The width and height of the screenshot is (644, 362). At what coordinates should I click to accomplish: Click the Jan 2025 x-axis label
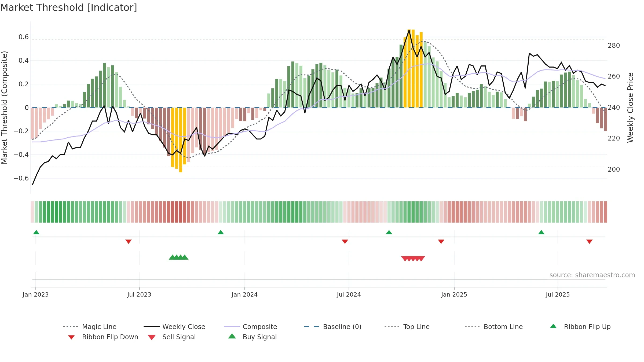[454, 295]
